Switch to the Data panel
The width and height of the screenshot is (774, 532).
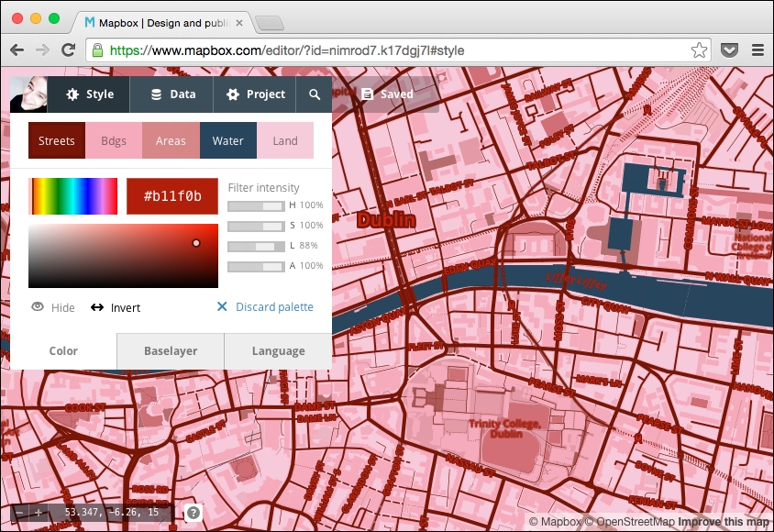[171, 94]
